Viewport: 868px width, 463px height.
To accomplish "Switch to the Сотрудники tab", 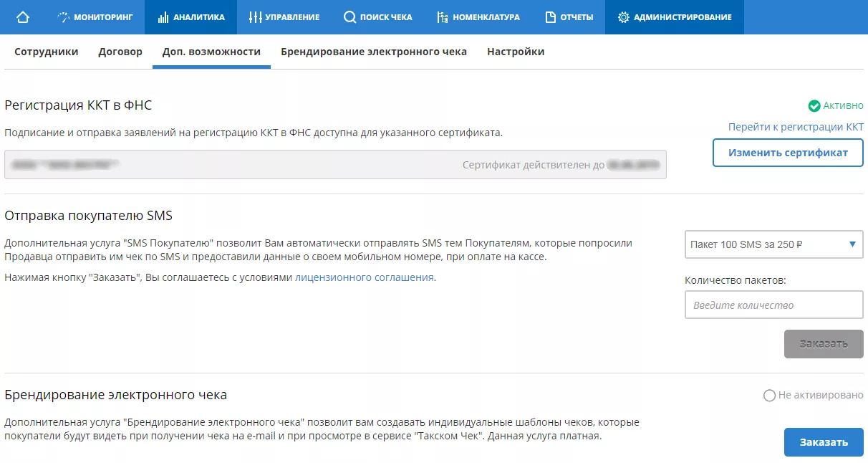I will (x=47, y=52).
